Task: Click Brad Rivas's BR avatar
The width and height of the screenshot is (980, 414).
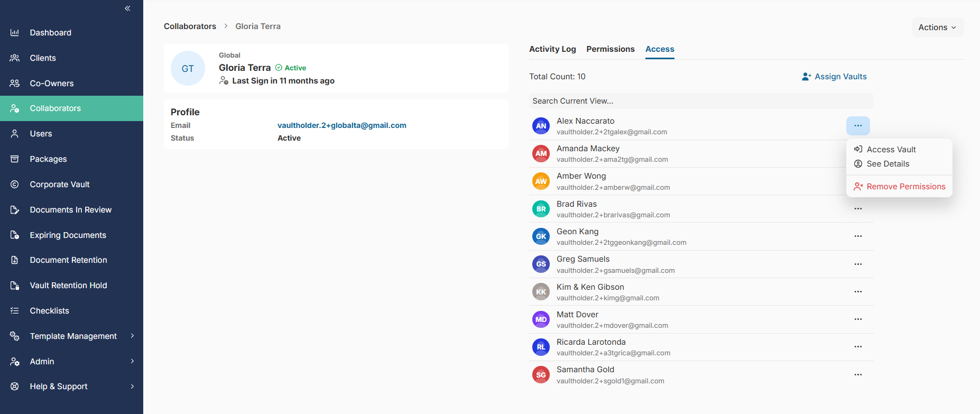Action: coord(541,209)
